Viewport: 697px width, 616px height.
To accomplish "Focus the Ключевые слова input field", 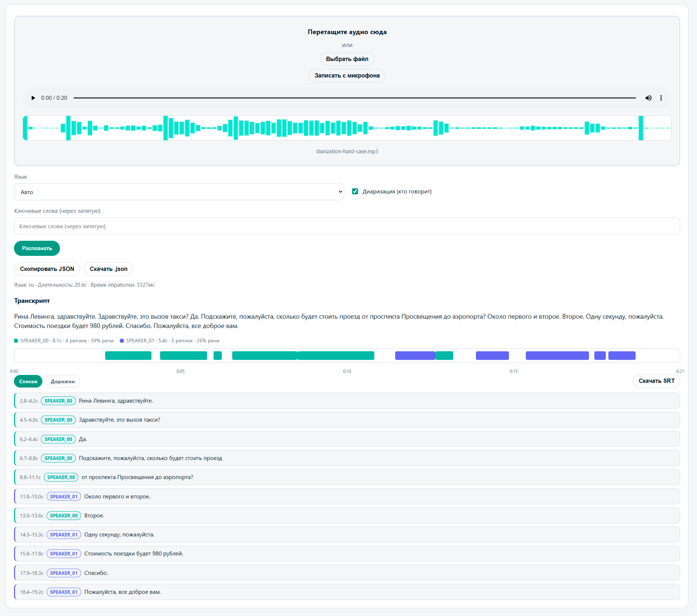I will [x=347, y=226].
